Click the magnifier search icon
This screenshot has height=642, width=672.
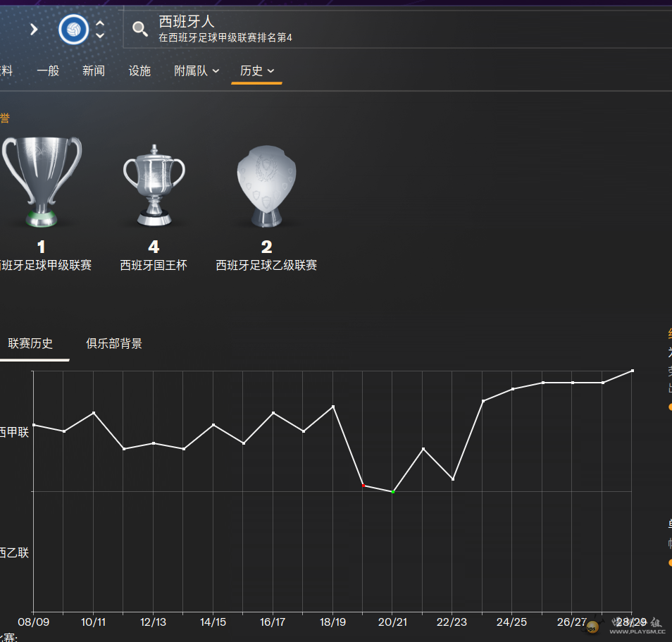(x=140, y=29)
